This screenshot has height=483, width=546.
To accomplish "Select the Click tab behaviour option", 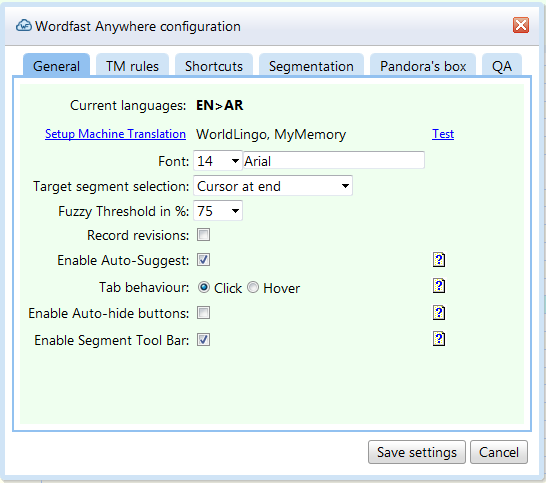I will pyautogui.click(x=204, y=287).
